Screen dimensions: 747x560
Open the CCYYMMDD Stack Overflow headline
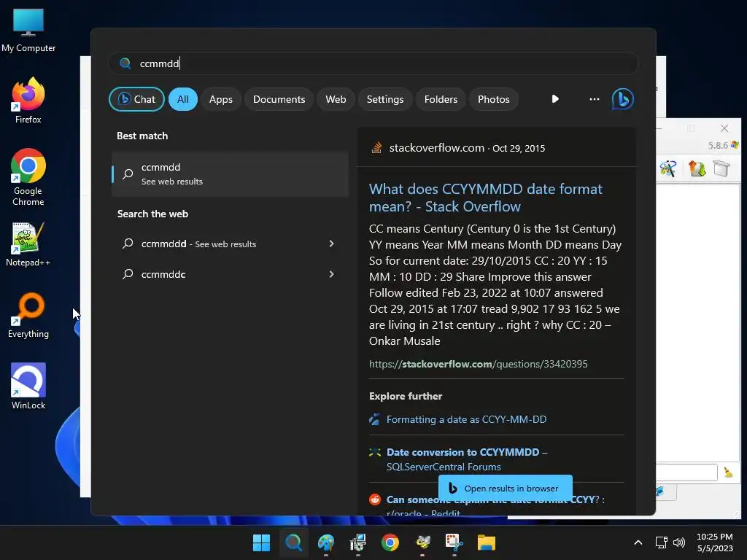click(485, 198)
